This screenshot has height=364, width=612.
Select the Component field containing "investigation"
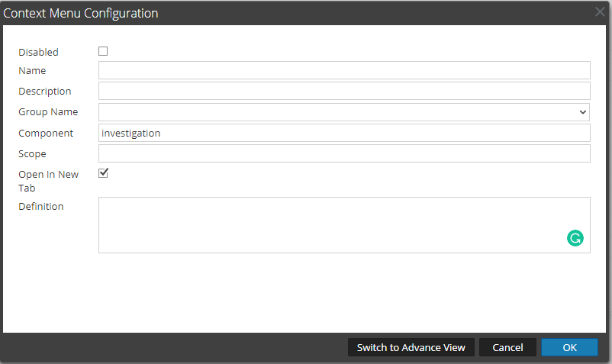[344, 133]
